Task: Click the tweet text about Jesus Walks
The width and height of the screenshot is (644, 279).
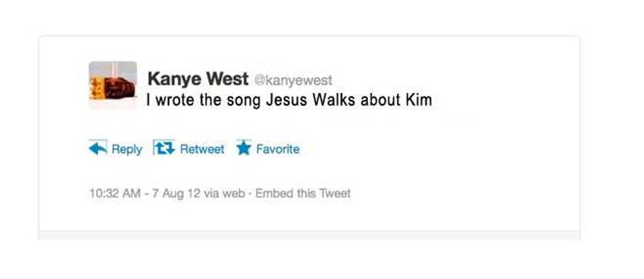Action: tap(289, 101)
